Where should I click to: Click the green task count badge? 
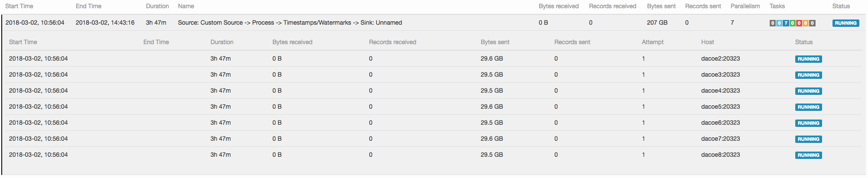click(x=792, y=23)
